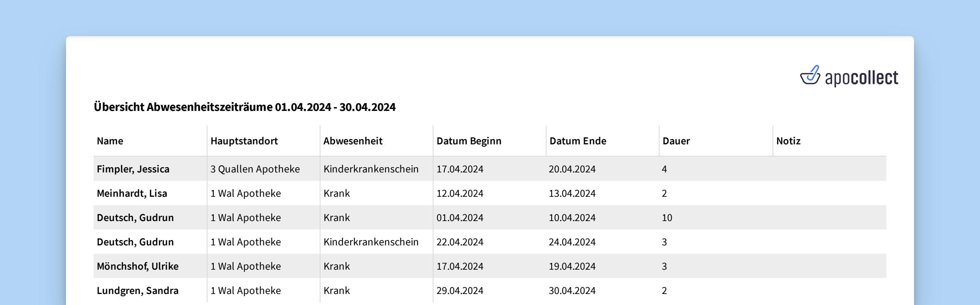The image size is (980, 305).
Task: Select end date 24.04.2024 in the table
Action: 572,242
